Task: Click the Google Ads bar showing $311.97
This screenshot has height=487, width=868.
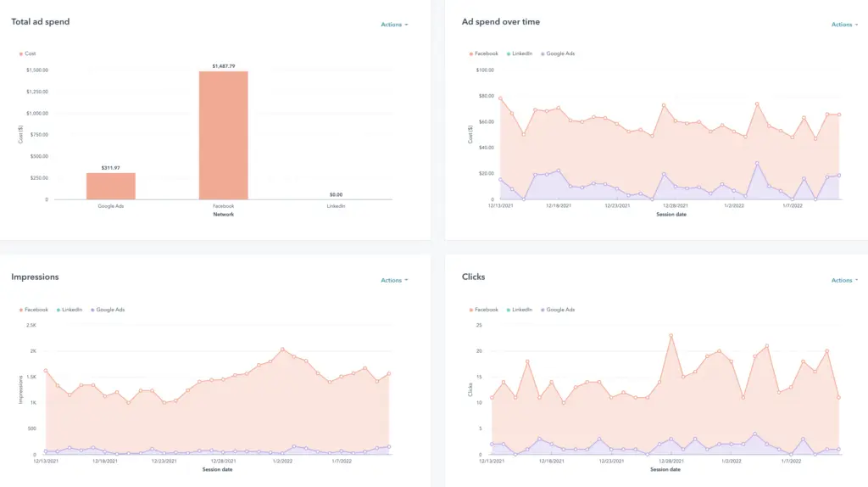Action: click(x=111, y=186)
